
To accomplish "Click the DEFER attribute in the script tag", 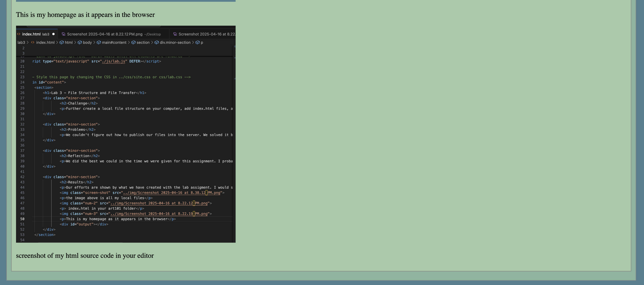I will (x=135, y=61).
